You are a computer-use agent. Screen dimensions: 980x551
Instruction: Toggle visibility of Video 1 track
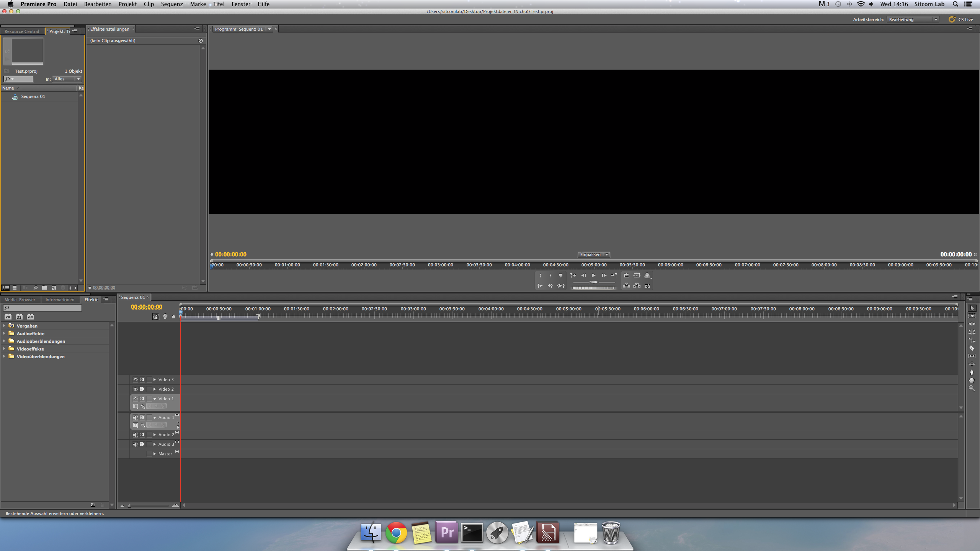click(135, 398)
